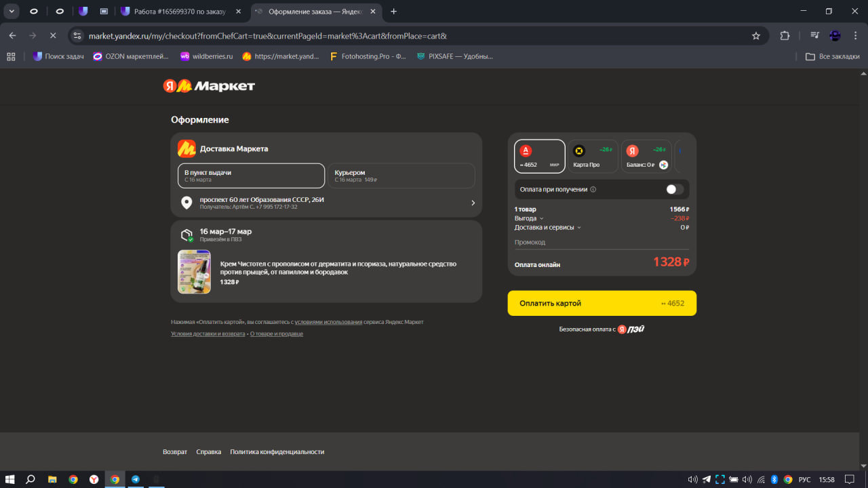Click the Крем Чистотел product thumbnail

click(x=194, y=272)
